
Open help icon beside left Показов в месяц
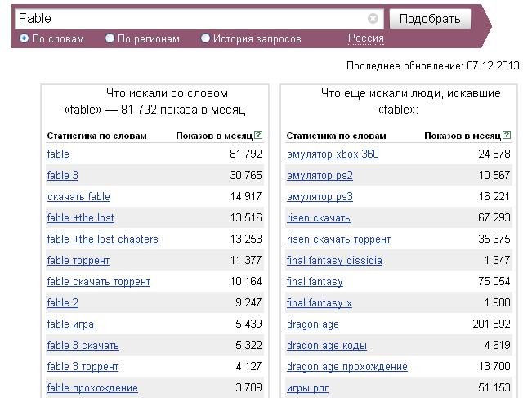pos(258,135)
